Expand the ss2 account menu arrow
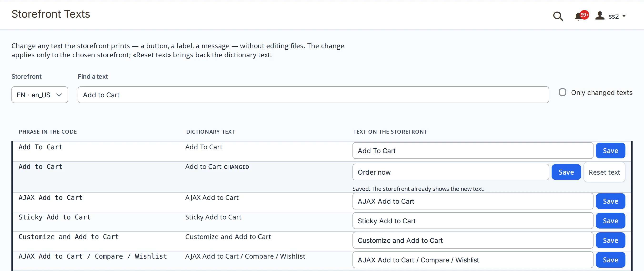Image resolution: width=644 pixels, height=271 pixels. (x=624, y=16)
